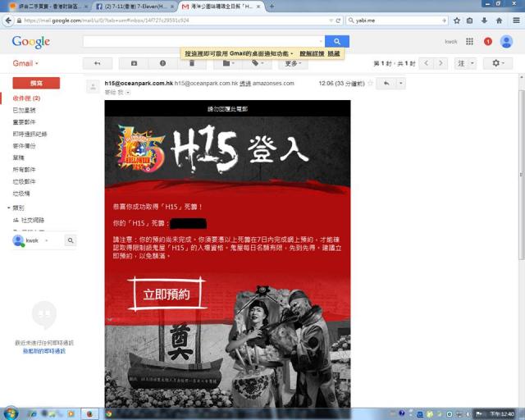Click the blue Gmail search button
The image size is (525, 420).
coord(337,41)
